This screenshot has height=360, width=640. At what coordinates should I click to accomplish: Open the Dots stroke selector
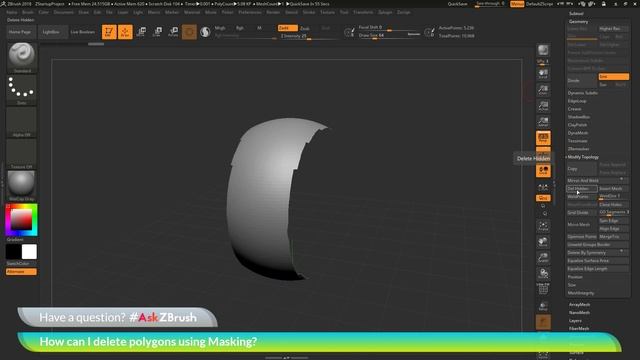point(22,90)
